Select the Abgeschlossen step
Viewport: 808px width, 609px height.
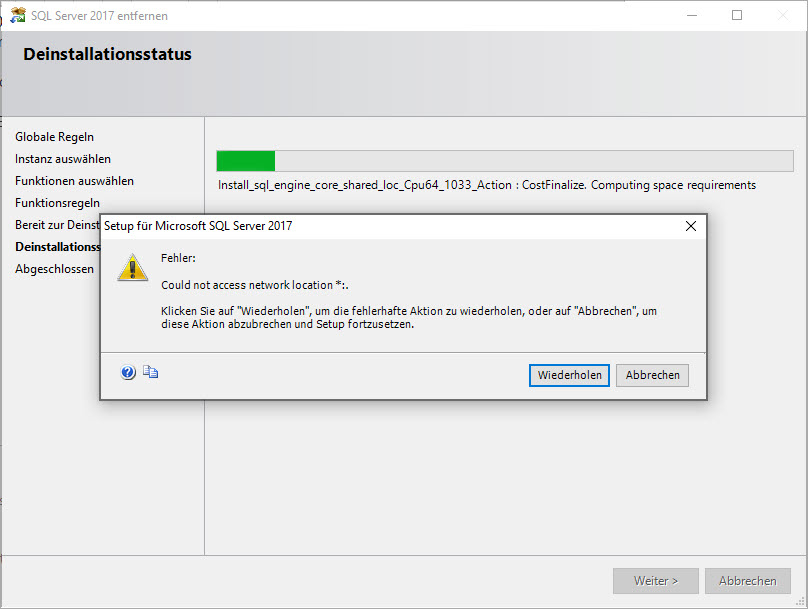tap(55, 269)
